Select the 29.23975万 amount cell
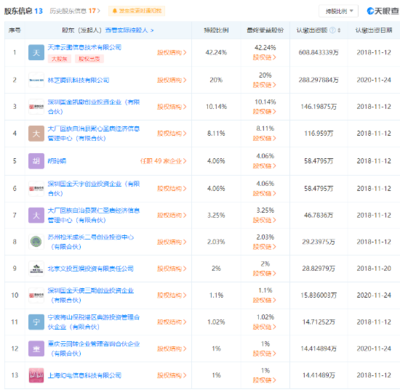 (318, 242)
